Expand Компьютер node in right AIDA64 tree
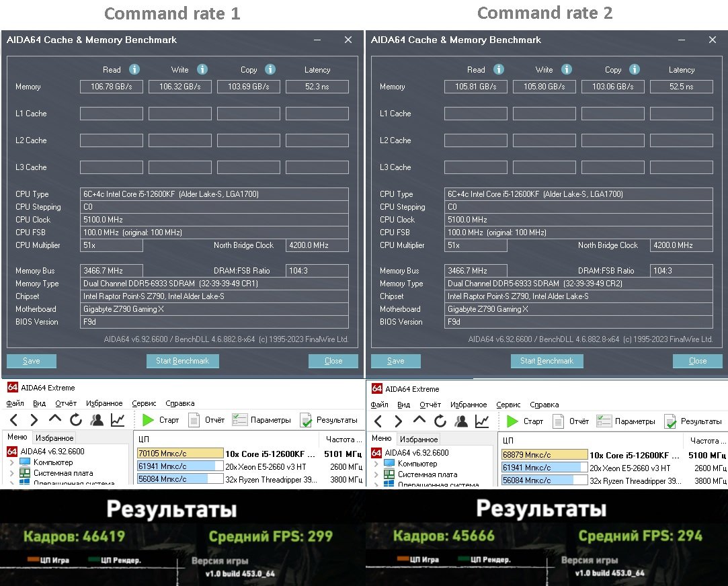The height and width of the screenshot is (586, 728). [x=376, y=464]
